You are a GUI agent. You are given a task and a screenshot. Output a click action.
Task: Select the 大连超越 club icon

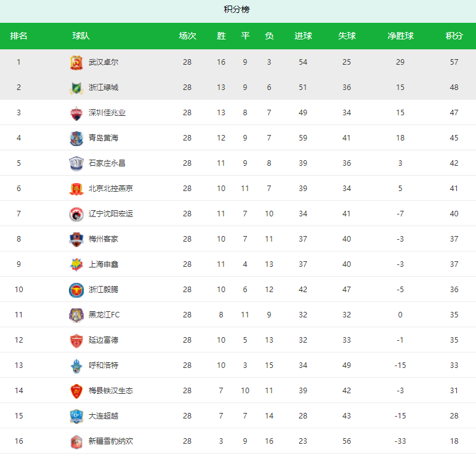[76, 416]
